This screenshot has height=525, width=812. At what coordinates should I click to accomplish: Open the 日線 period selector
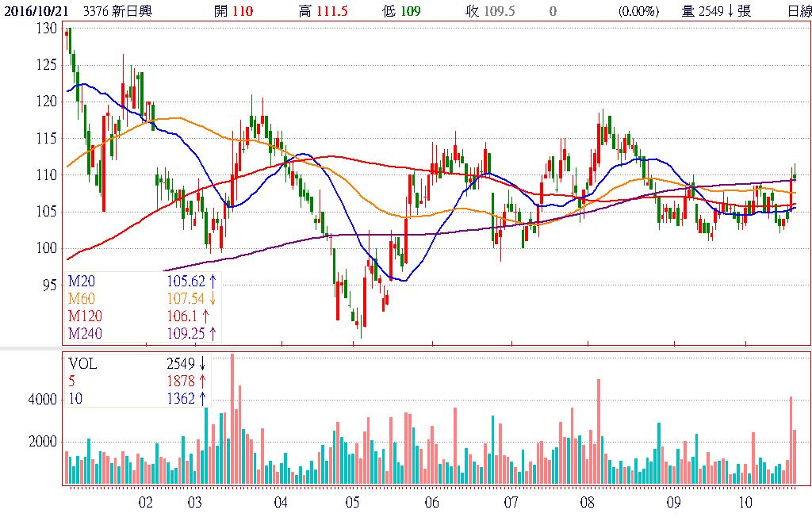[x=798, y=11]
